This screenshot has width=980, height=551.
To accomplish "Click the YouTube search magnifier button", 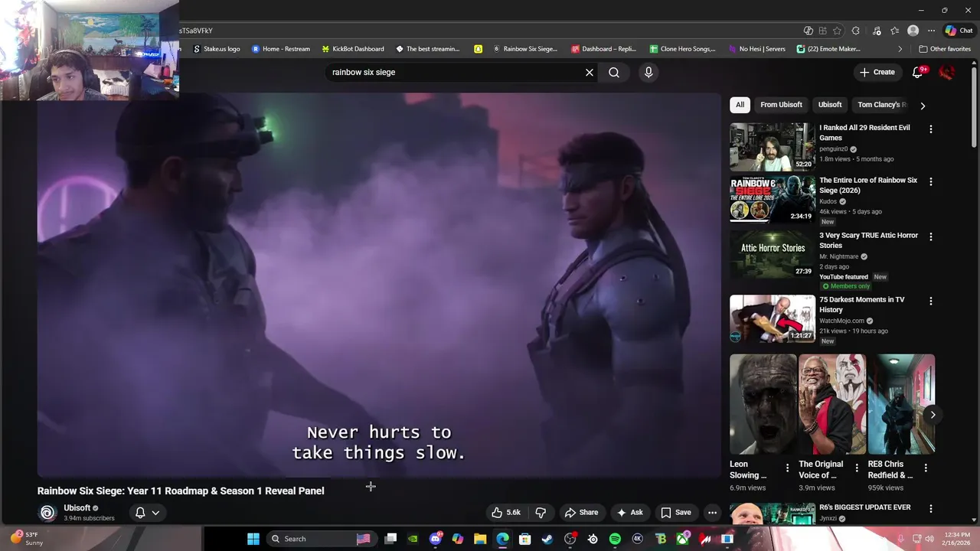I will pos(614,72).
